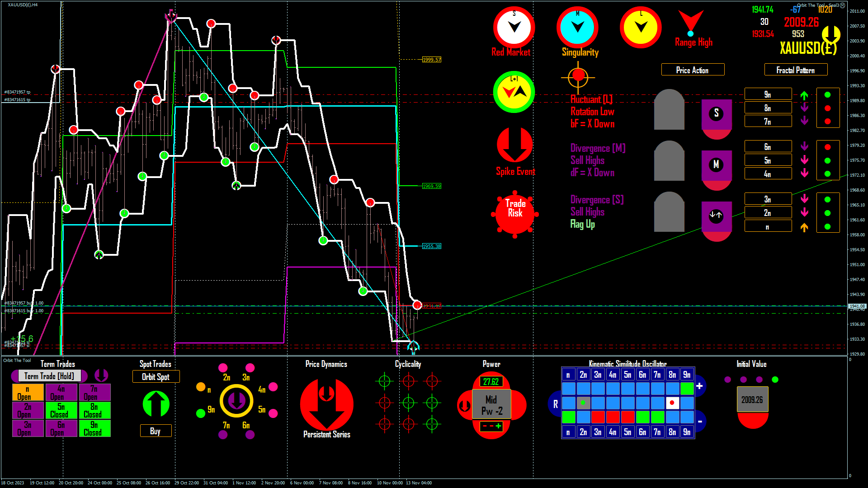Click the purple down-arrow beside Term Trade
The image size is (868, 488).
tap(101, 375)
